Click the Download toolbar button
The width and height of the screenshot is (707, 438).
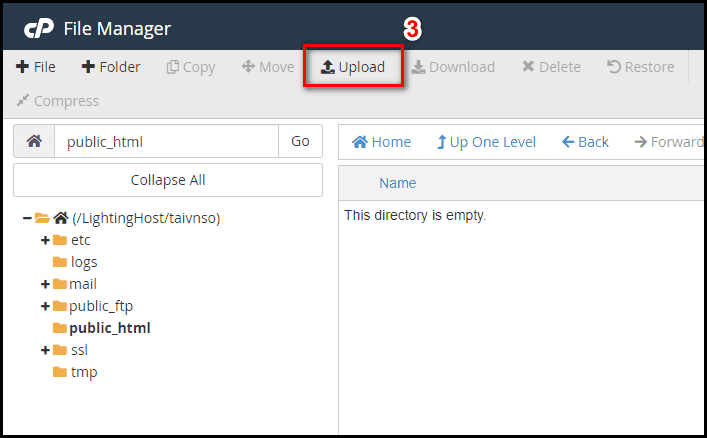tap(453, 67)
